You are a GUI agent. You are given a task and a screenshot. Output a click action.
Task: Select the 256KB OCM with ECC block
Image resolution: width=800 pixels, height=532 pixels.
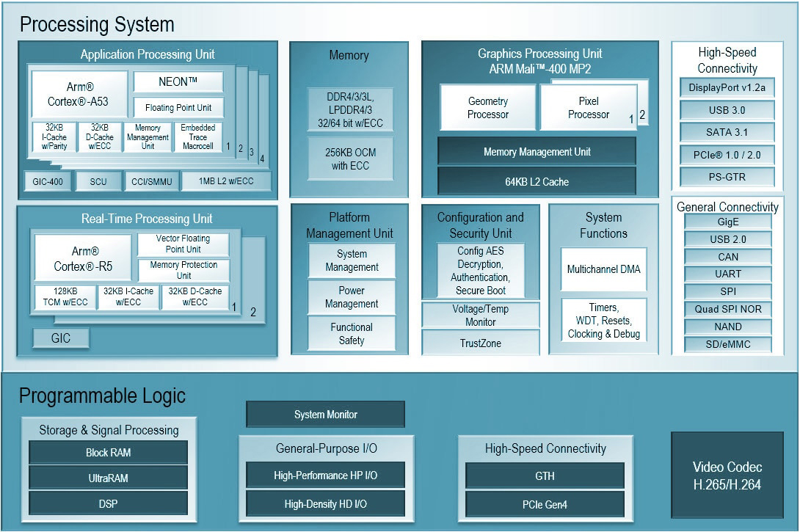[349, 159]
